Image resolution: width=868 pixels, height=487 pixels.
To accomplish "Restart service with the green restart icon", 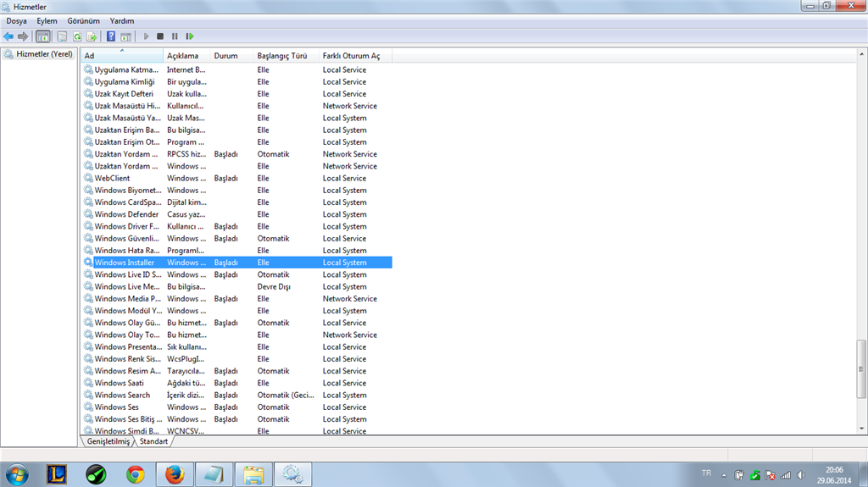I will tap(189, 36).
